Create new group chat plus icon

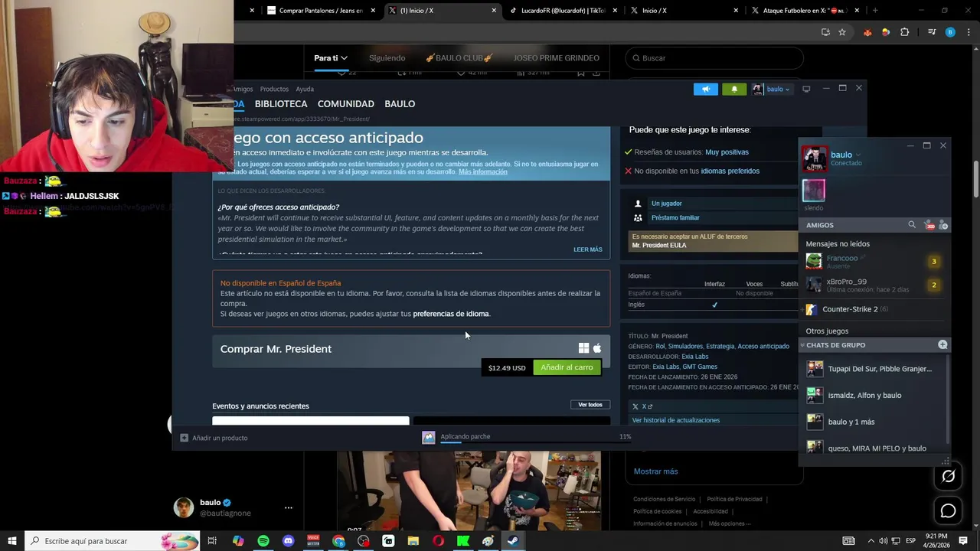point(942,345)
